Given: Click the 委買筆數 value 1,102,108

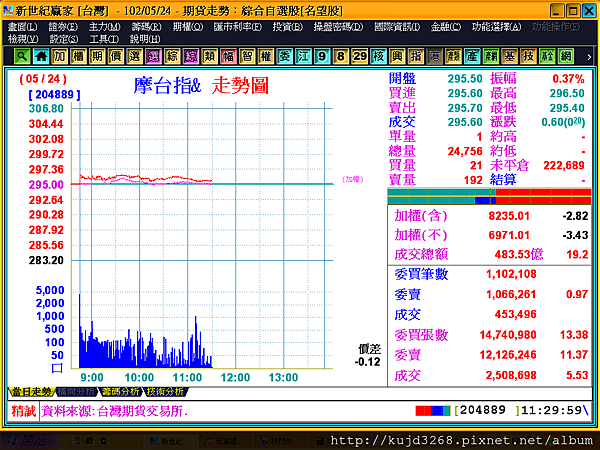Looking at the screenshot, I should click(511, 274).
